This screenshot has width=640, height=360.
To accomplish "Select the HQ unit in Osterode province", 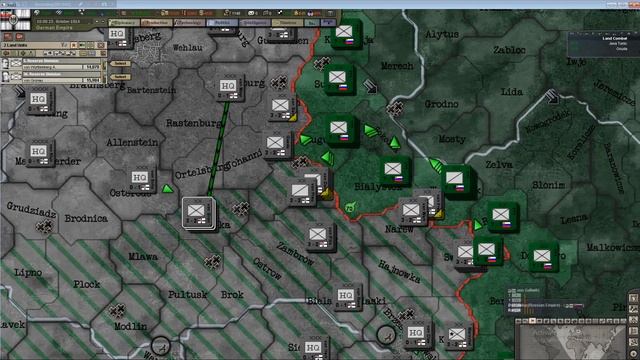I will coord(142,180).
